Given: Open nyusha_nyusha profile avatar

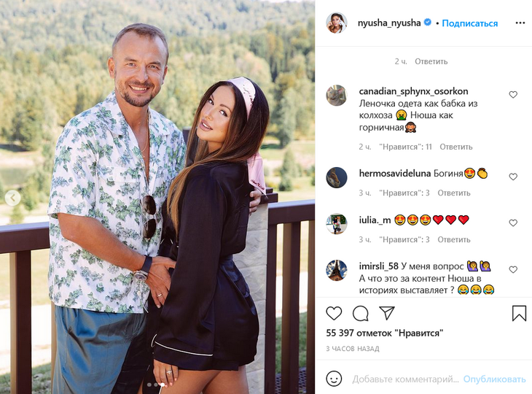Looking at the screenshot, I should coord(337,23).
